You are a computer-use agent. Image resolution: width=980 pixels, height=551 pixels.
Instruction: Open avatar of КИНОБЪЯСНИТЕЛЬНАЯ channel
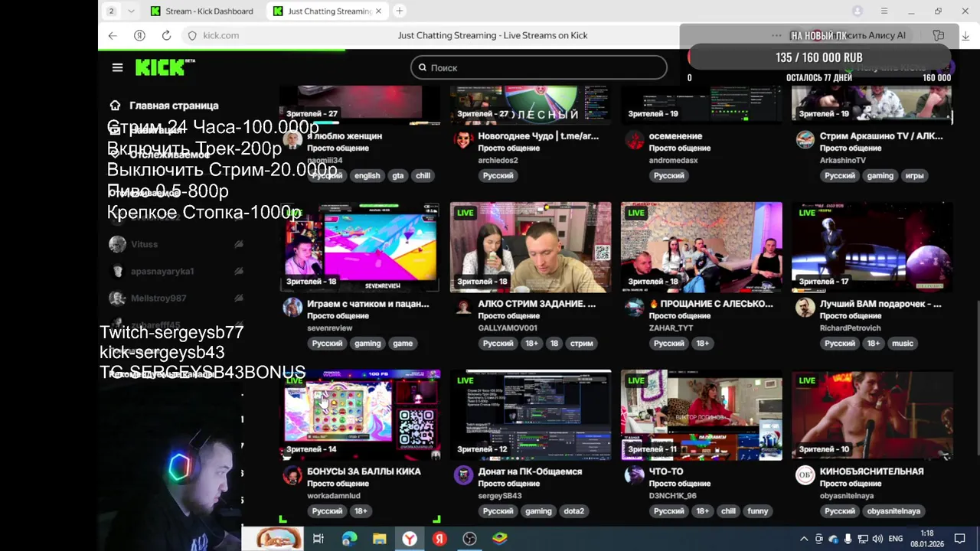tap(805, 475)
